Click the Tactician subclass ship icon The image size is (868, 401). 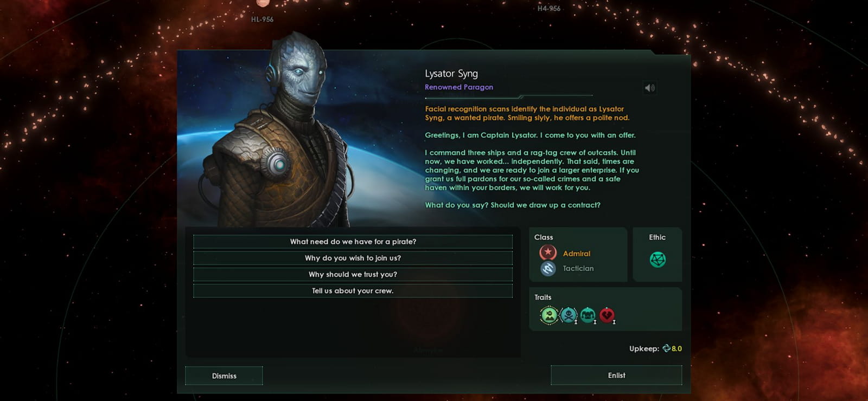[x=548, y=268]
